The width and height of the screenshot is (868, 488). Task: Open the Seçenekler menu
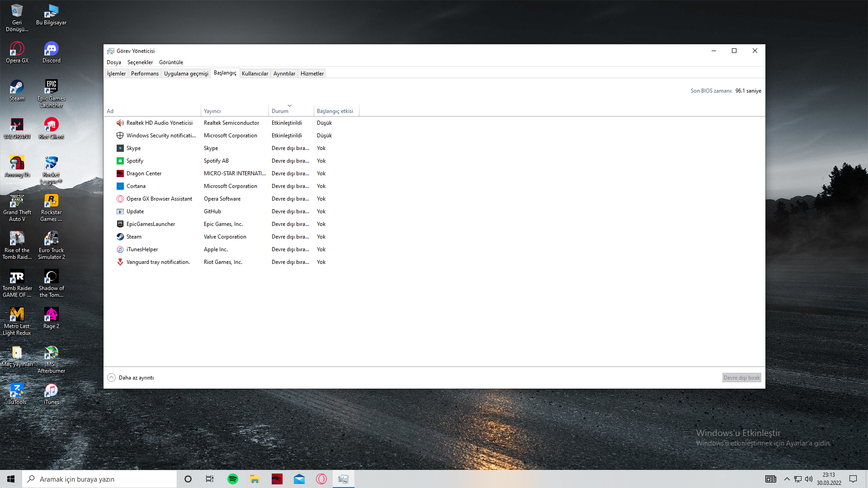140,62
